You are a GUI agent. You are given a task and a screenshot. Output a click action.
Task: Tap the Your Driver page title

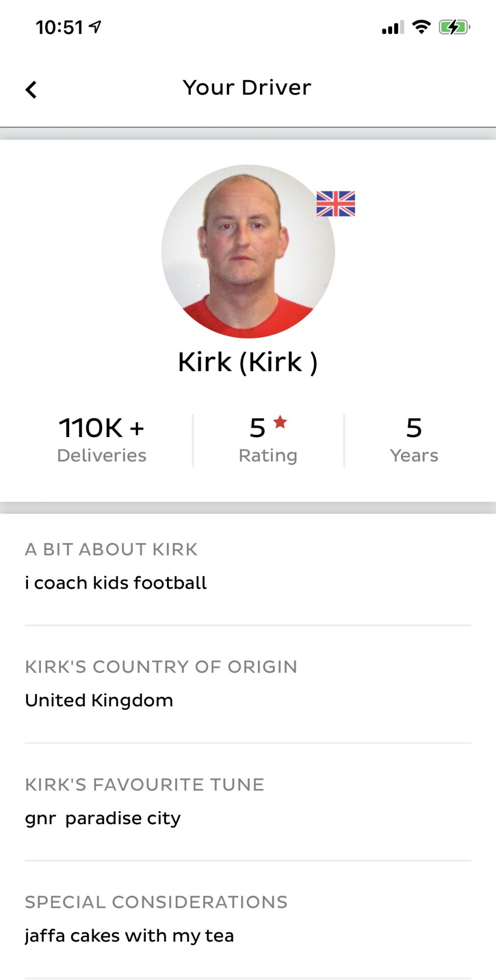click(247, 88)
